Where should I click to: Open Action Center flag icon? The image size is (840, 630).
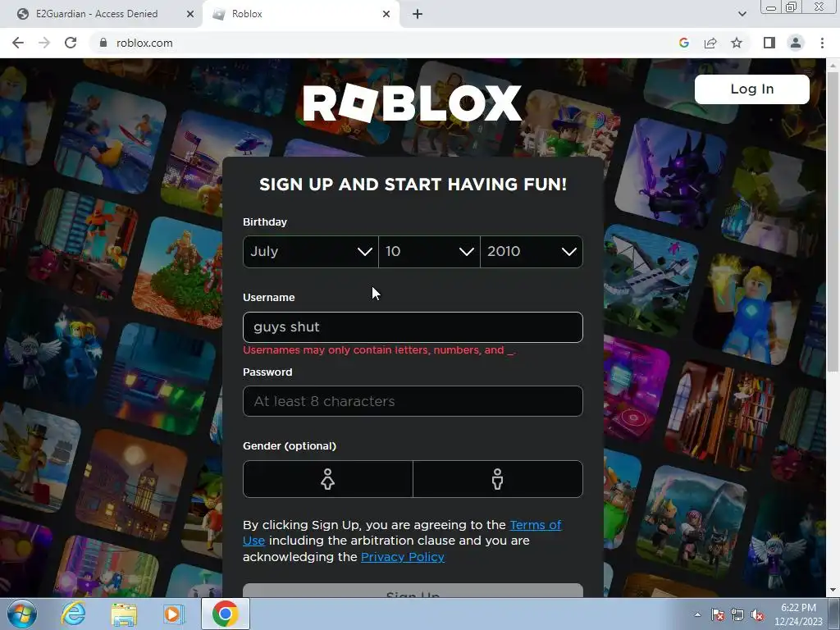pos(717,614)
